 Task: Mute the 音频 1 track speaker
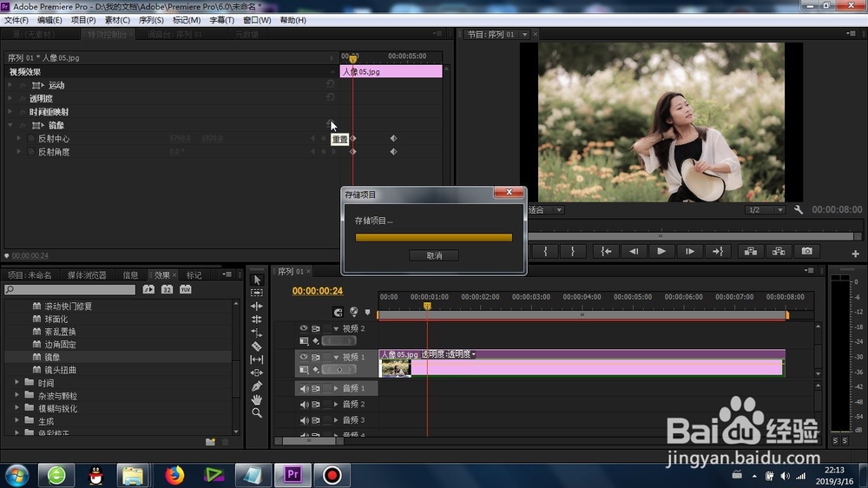pos(304,388)
